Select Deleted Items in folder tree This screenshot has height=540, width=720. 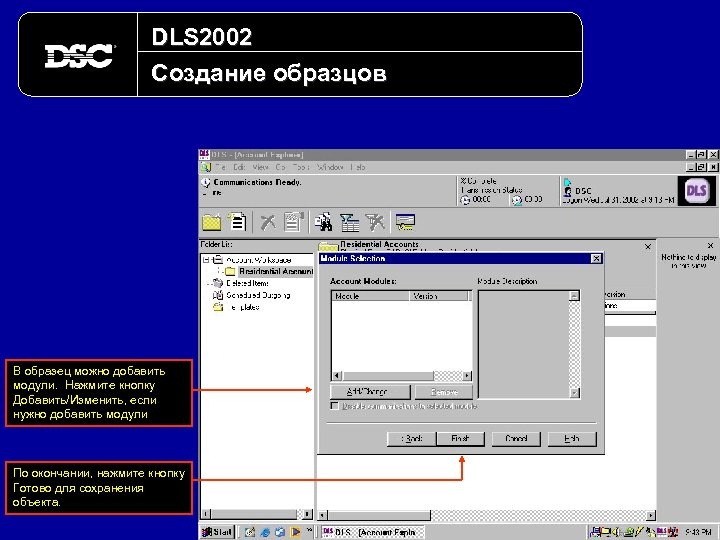(247, 283)
